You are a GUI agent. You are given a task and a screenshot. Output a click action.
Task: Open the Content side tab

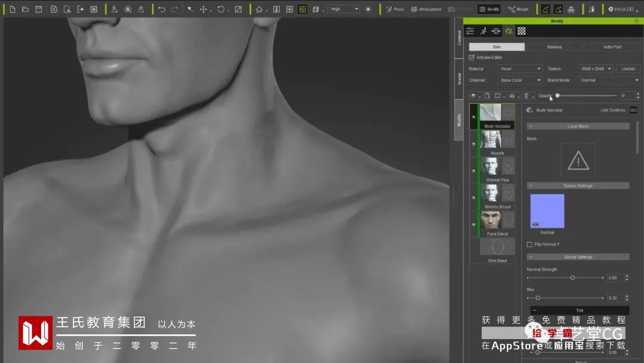tap(459, 38)
